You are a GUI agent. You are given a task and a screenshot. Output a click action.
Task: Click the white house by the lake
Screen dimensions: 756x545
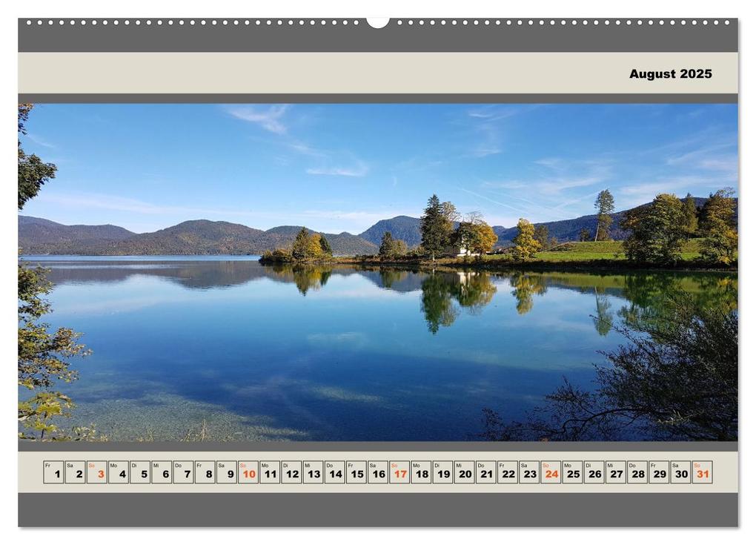coord(463,251)
